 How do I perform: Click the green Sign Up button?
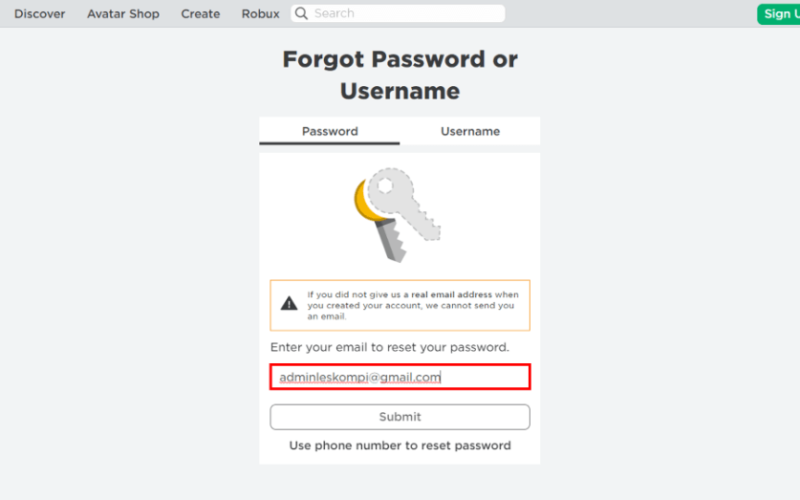pos(779,14)
